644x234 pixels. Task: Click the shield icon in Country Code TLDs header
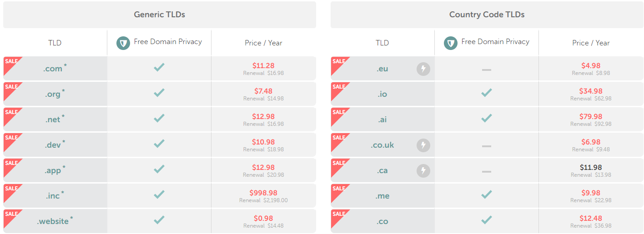(451, 43)
